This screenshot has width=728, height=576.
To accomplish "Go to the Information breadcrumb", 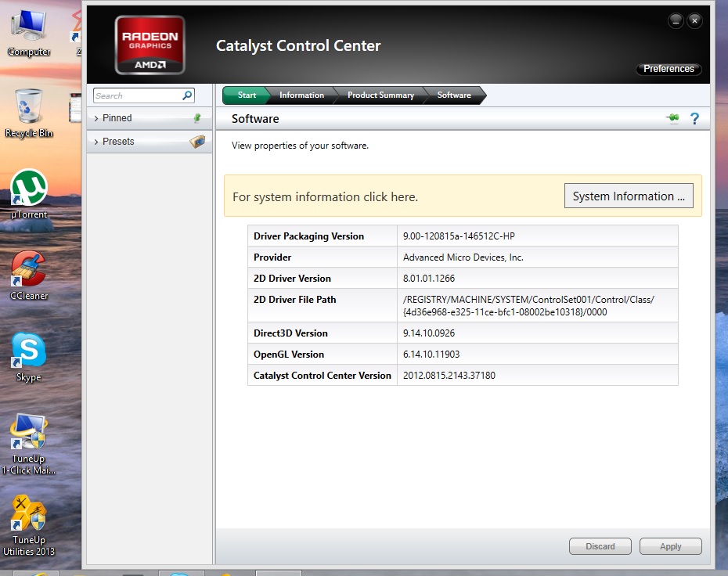I will click(302, 95).
